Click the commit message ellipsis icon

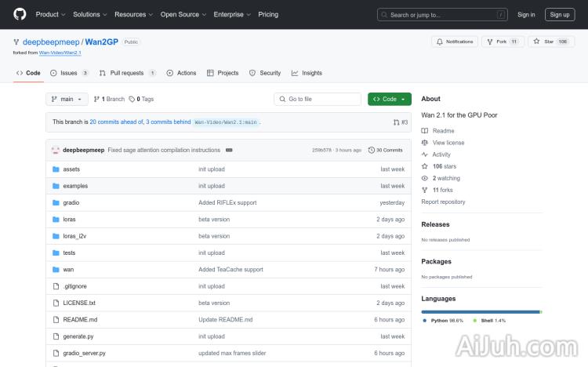228,150
